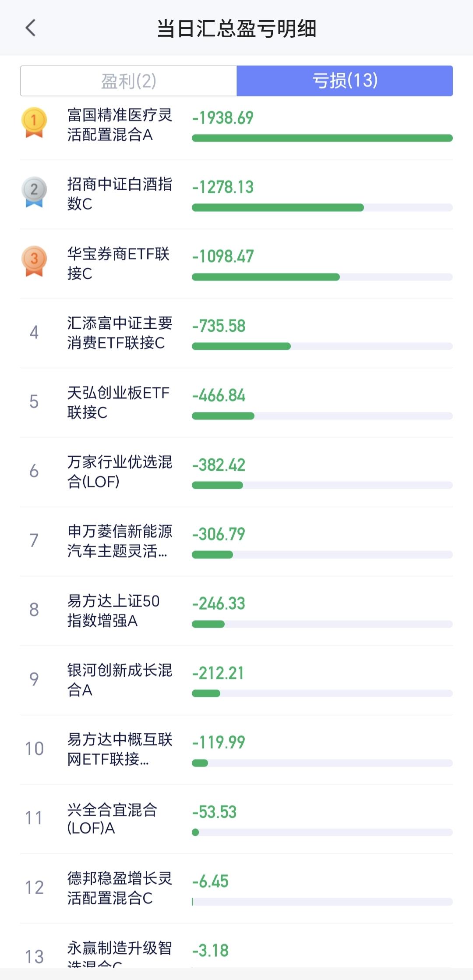The image size is (473, 980).
Task: Open 兴全合宜混合(LOF)A fund
Action: [112, 819]
